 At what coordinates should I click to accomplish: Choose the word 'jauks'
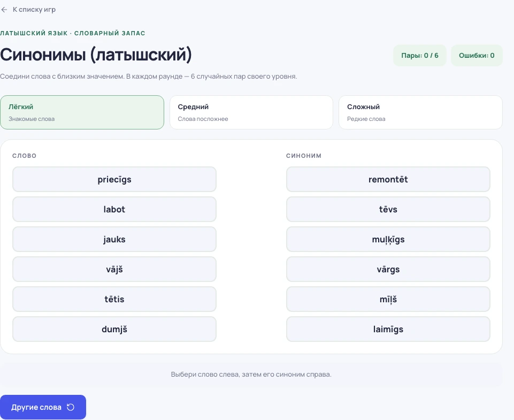pyautogui.click(x=114, y=239)
